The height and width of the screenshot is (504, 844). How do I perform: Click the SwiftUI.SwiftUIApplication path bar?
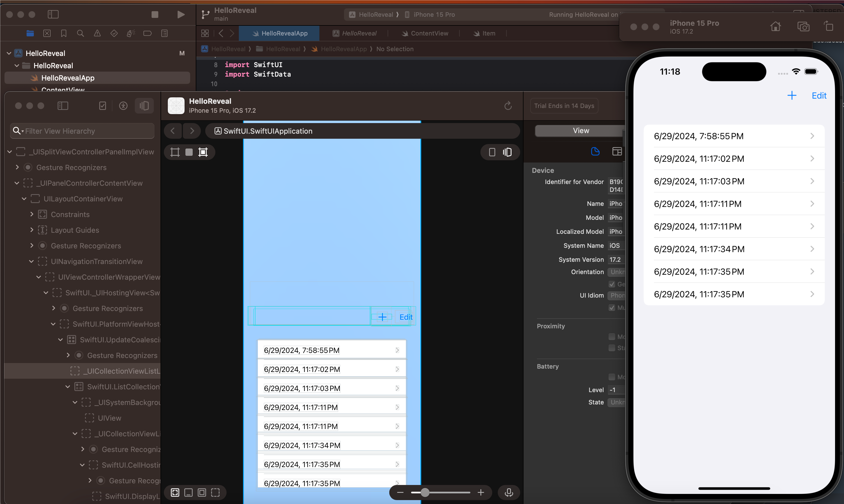[x=362, y=131]
